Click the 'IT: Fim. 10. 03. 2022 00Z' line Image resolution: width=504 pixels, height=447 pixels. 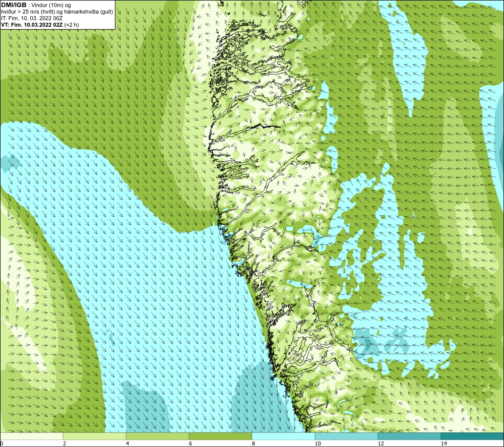32,18
